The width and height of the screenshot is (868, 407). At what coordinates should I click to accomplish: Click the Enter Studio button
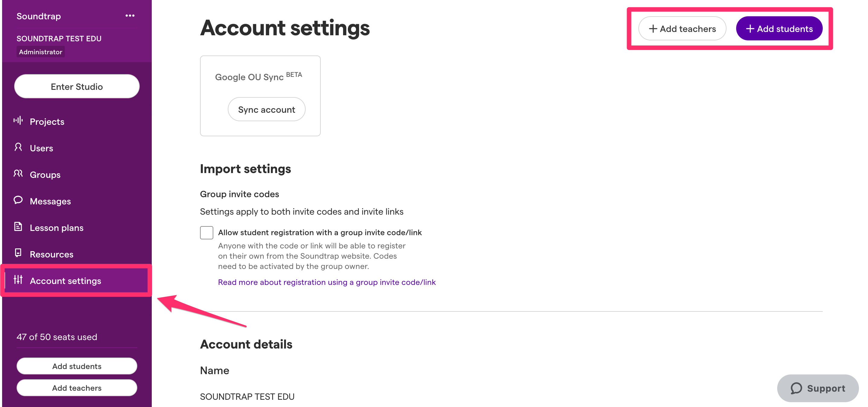[x=77, y=86]
